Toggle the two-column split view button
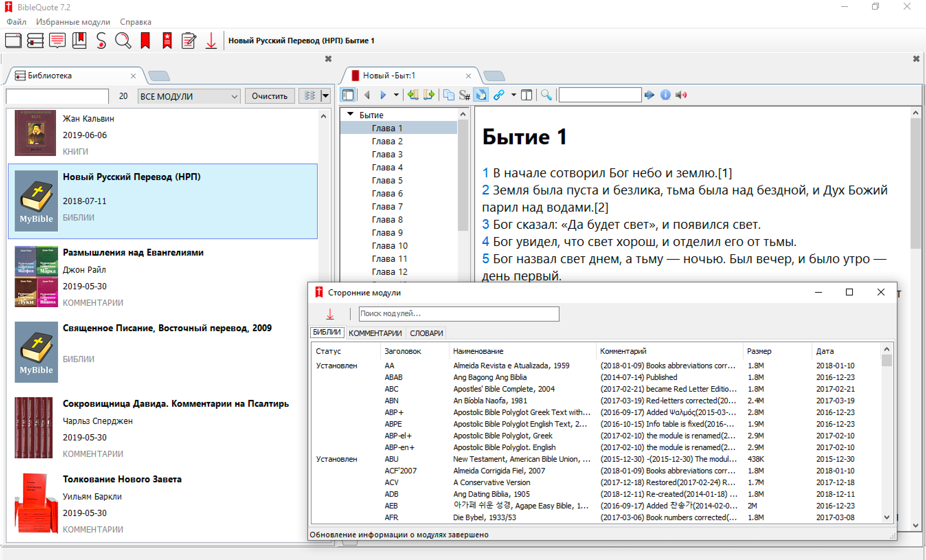 pyautogui.click(x=527, y=95)
